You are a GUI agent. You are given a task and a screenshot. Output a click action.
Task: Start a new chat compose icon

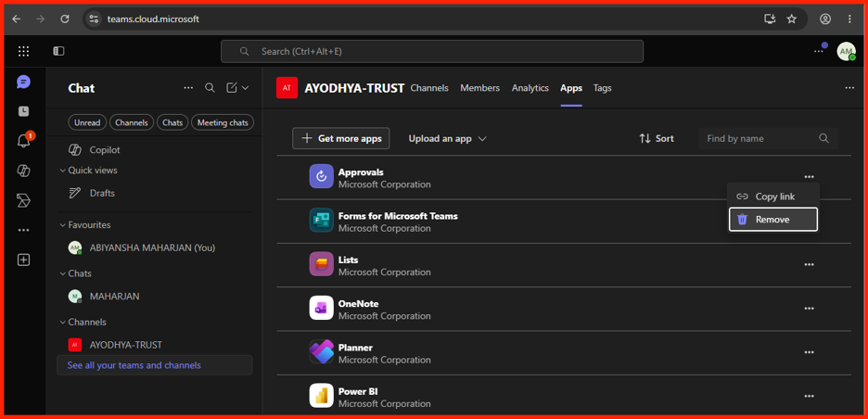coord(232,88)
